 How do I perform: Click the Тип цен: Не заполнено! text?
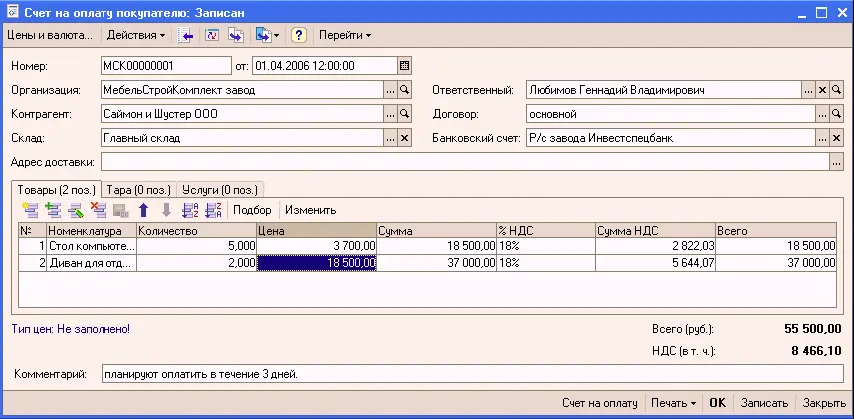tap(71, 329)
